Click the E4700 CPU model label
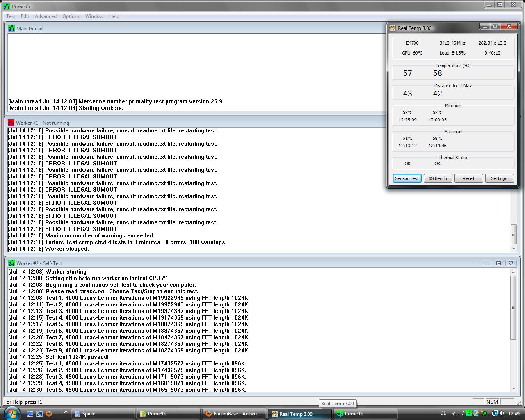 click(x=412, y=43)
